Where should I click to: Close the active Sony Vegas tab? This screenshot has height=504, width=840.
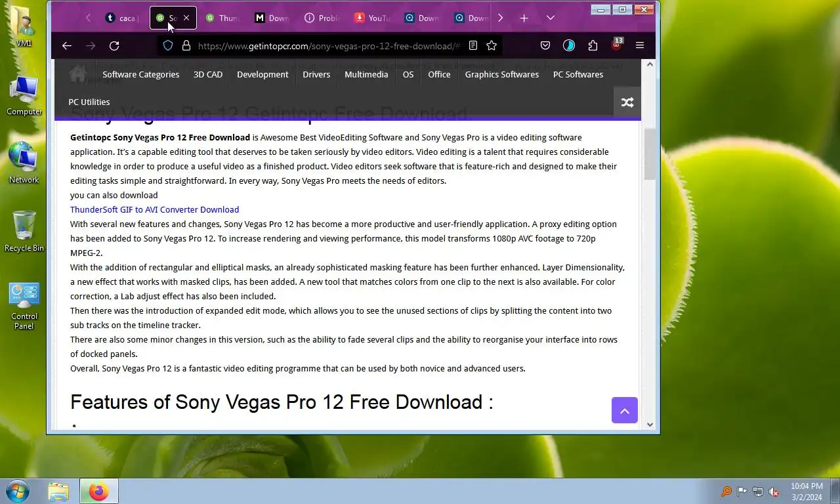pyautogui.click(x=186, y=18)
